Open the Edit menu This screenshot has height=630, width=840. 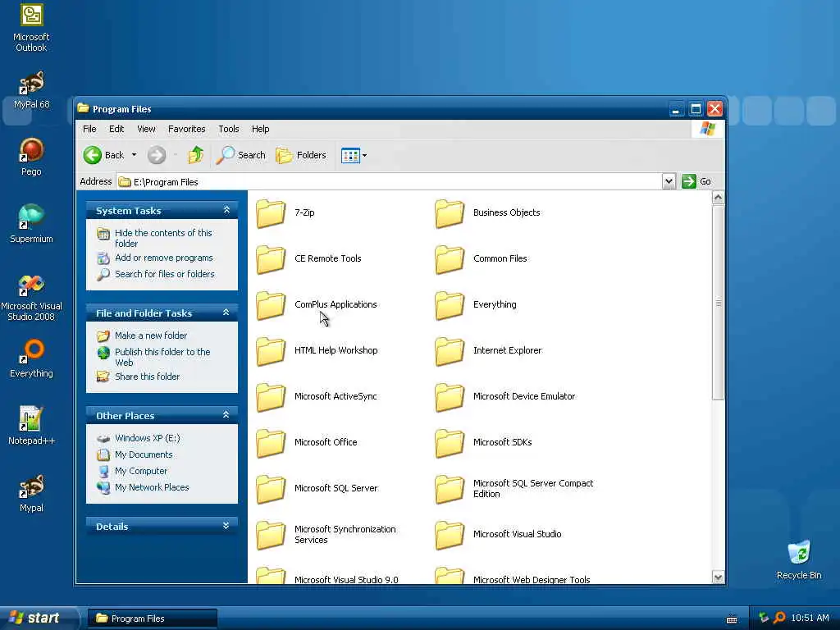pyautogui.click(x=116, y=129)
